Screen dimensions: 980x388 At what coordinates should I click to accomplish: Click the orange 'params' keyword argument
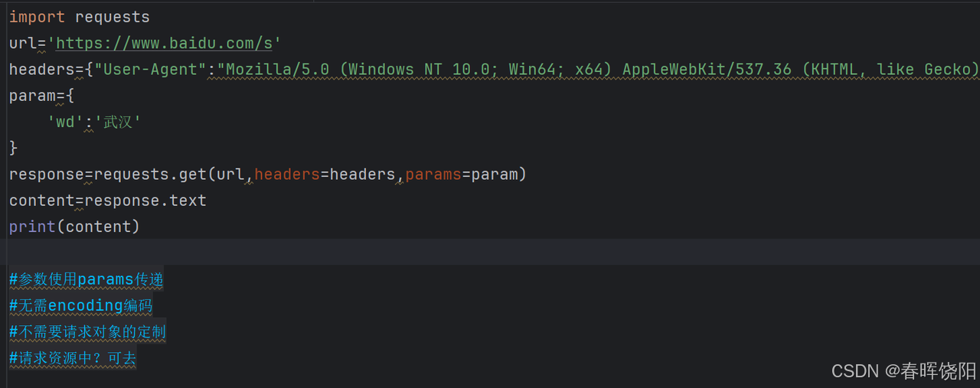click(x=433, y=174)
